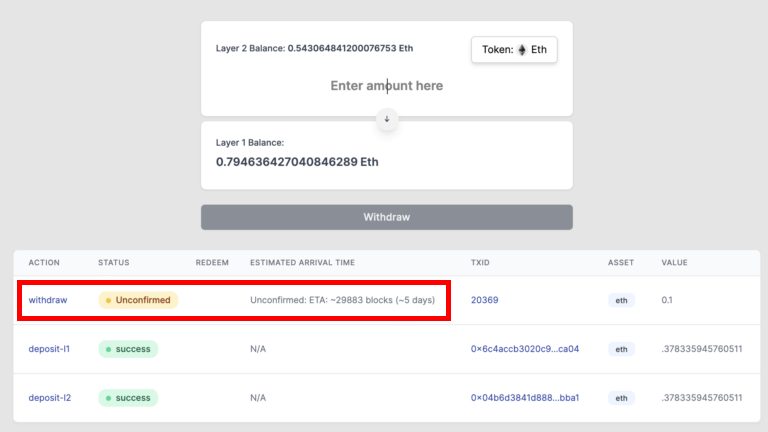Open transaction ID 20369

pos(485,300)
